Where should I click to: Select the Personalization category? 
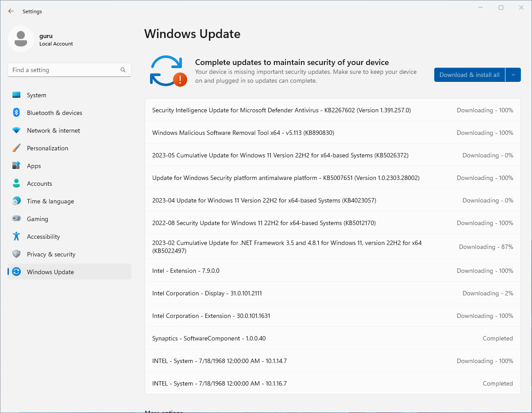tap(69, 148)
